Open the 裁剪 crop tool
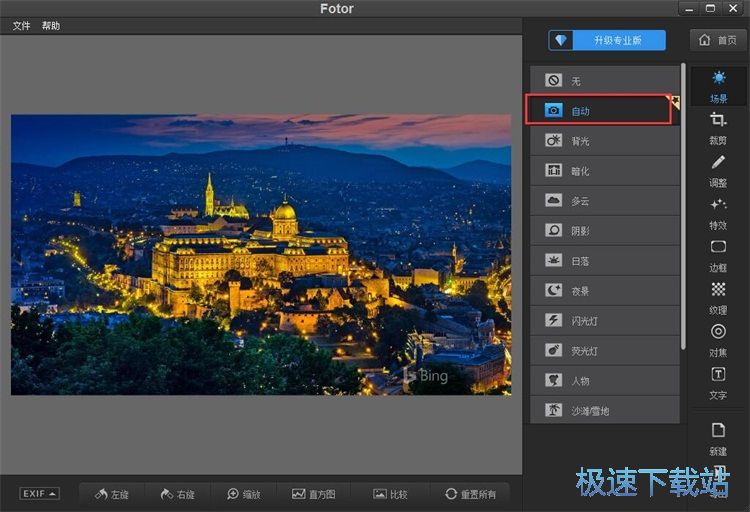Image resolution: width=750 pixels, height=512 pixels. (x=718, y=128)
